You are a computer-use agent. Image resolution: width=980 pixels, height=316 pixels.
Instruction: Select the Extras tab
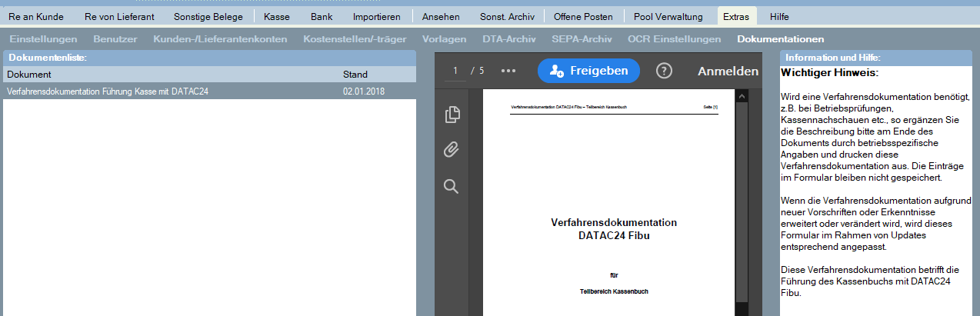[x=736, y=16]
